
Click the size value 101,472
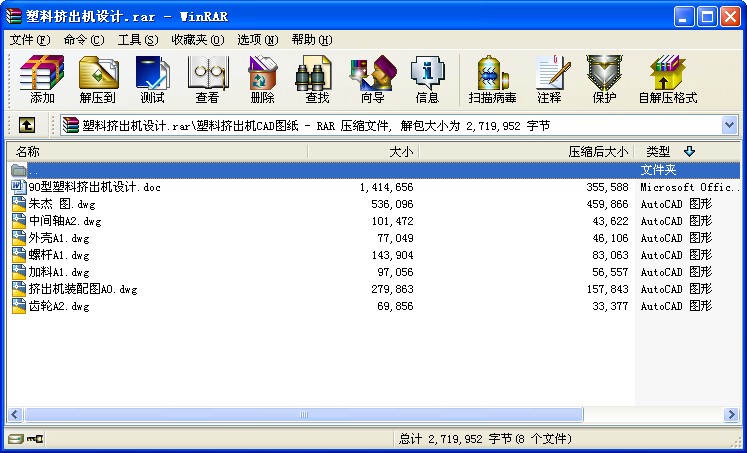click(x=392, y=221)
